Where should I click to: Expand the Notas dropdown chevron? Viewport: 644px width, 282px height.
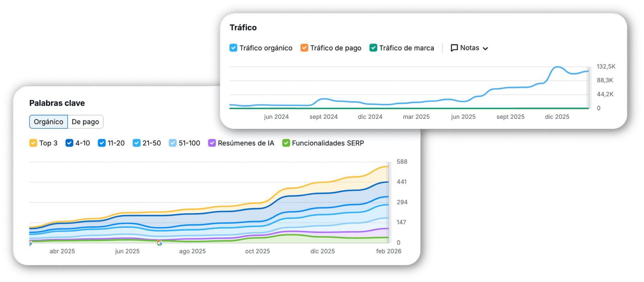pyautogui.click(x=485, y=48)
